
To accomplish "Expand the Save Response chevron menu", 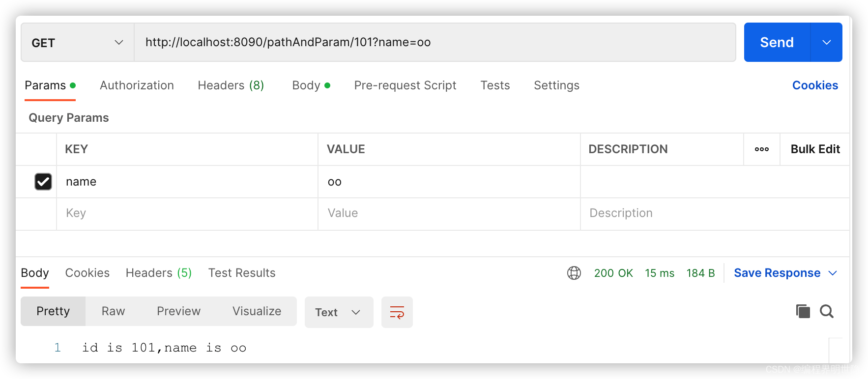I will 833,273.
